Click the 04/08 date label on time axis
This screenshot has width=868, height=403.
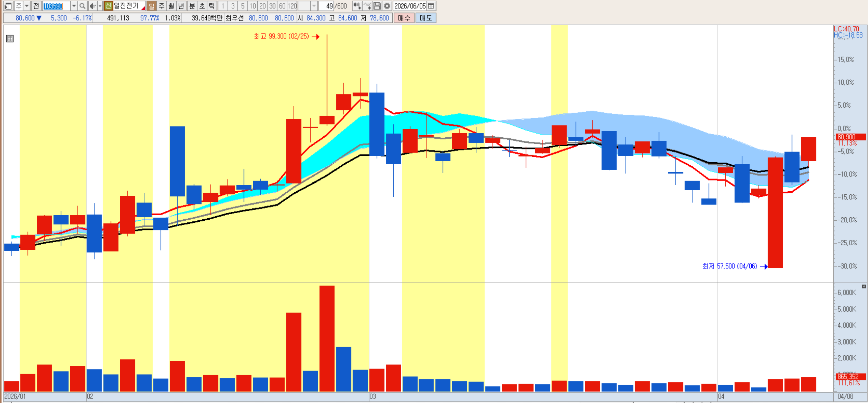(x=845, y=396)
